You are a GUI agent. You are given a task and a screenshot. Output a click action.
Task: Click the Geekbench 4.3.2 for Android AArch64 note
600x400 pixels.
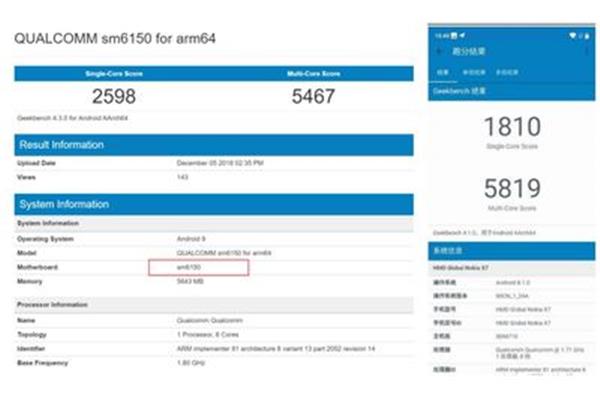(72, 118)
